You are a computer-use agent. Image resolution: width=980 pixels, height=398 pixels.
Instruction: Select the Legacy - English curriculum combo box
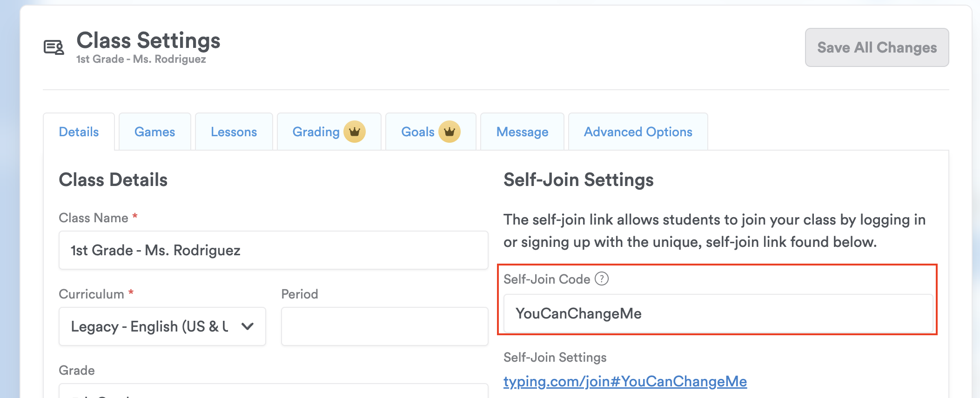[x=154, y=326]
